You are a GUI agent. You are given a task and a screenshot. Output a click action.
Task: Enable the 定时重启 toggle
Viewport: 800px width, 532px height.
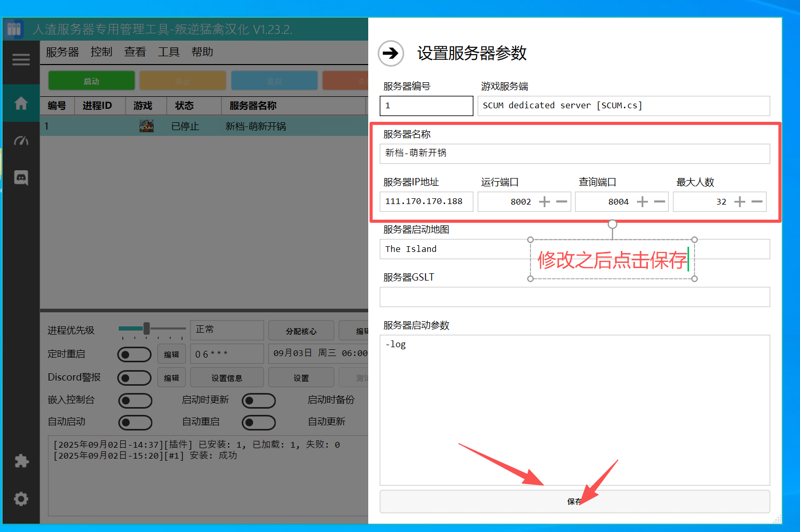134,354
